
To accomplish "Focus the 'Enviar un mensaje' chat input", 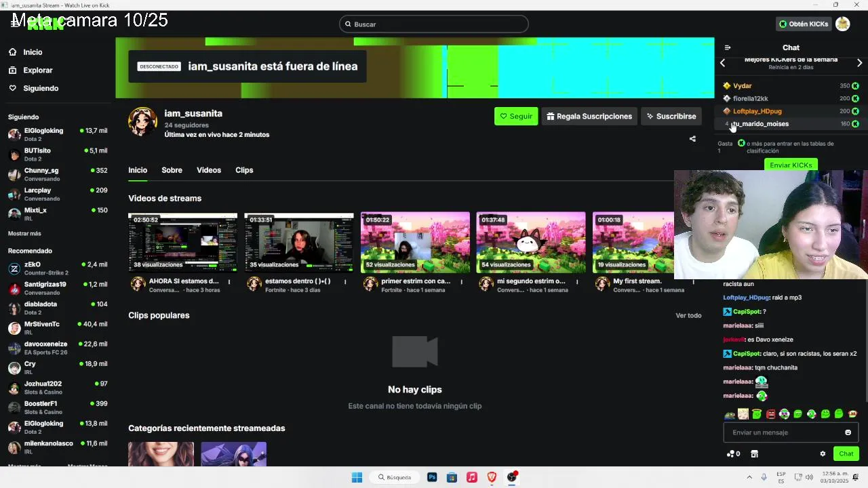I will point(791,432).
